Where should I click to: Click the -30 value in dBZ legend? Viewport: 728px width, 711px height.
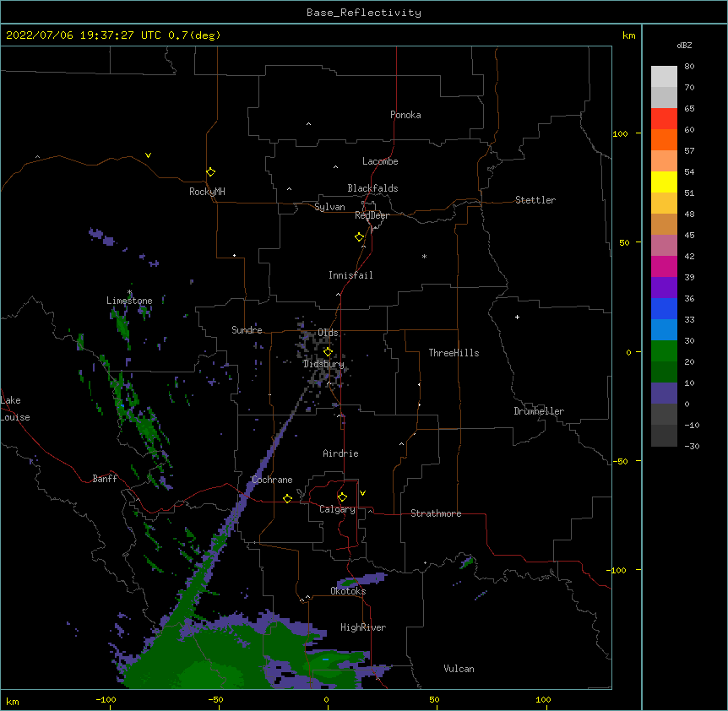(692, 446)
